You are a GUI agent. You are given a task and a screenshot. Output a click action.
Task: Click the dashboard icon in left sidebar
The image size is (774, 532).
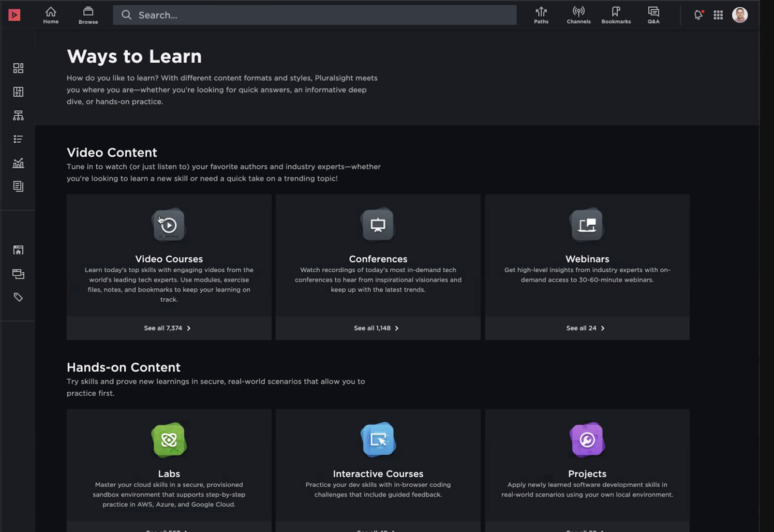[x=18, y=68]
